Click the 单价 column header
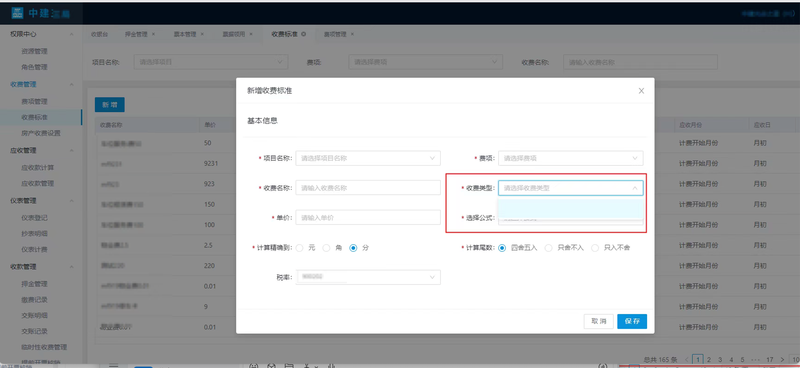The image size is (800, 368). (x=210, y=125)
